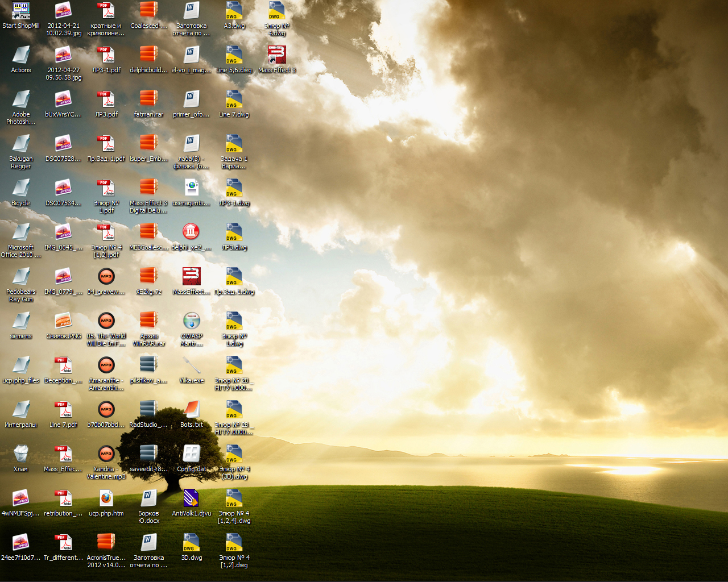Click the Борков Ю.docx Word document
This screenshot has height=582, width=728.
tap(149, 506)
